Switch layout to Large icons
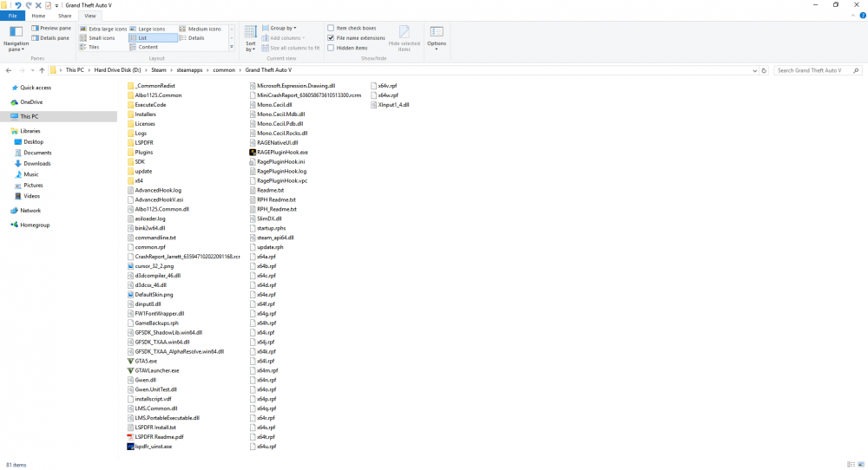Screen dimensions: 868x470 (x=148, y=29)
